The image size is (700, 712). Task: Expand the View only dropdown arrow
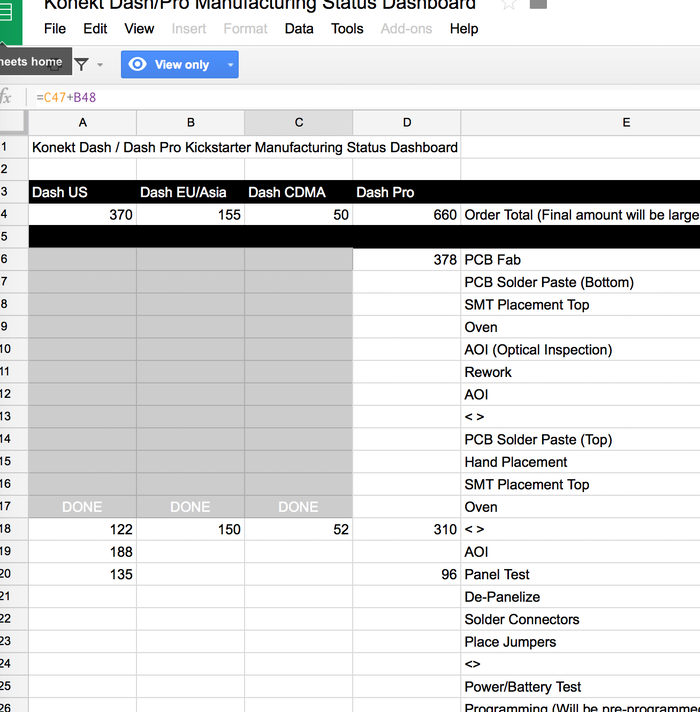tap(231, 64)
